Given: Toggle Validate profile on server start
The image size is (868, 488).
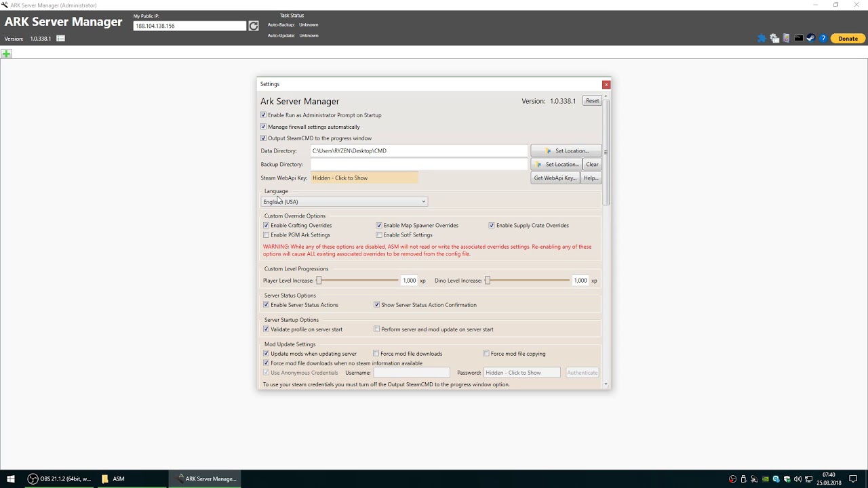Looking at the screenshot, I should pyautogui.click(x=267, y=329).
